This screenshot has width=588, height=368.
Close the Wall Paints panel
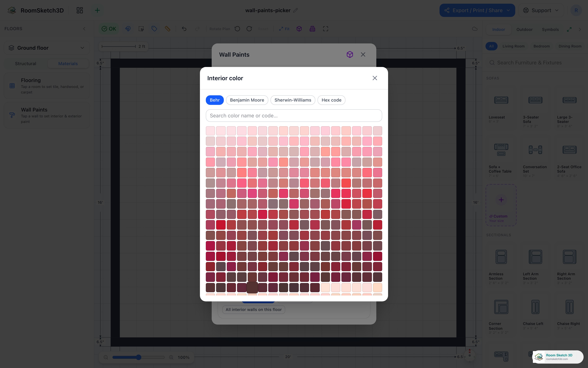(x=363, y=54)
